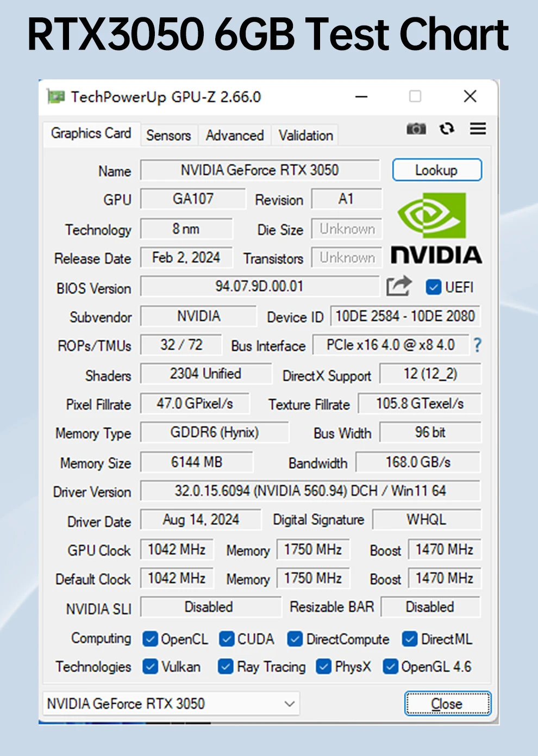This screenshot has height=756, width=538.
Task: Click the refresh icon in toolbar
Action: 447,129
